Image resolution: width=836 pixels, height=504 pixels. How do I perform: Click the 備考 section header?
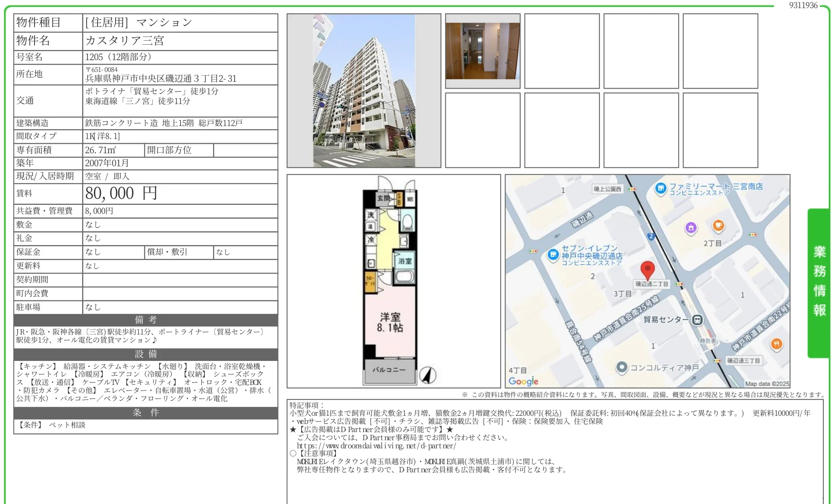click(x=146, y=320)
